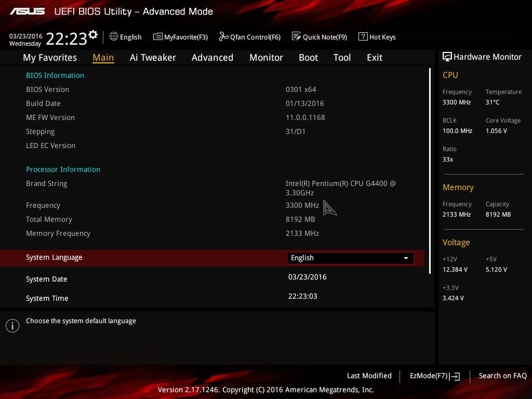Screen dimensions: 532x399
Task: Click the Intel Pentium G4400 brand string value
Action: click(x=341, y=188)
